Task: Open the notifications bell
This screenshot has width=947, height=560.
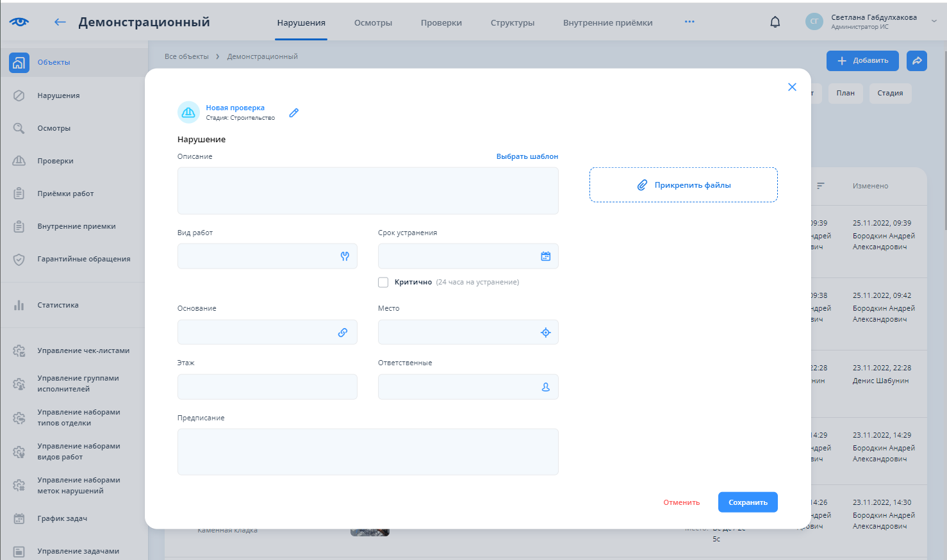Action: (775, 22)
